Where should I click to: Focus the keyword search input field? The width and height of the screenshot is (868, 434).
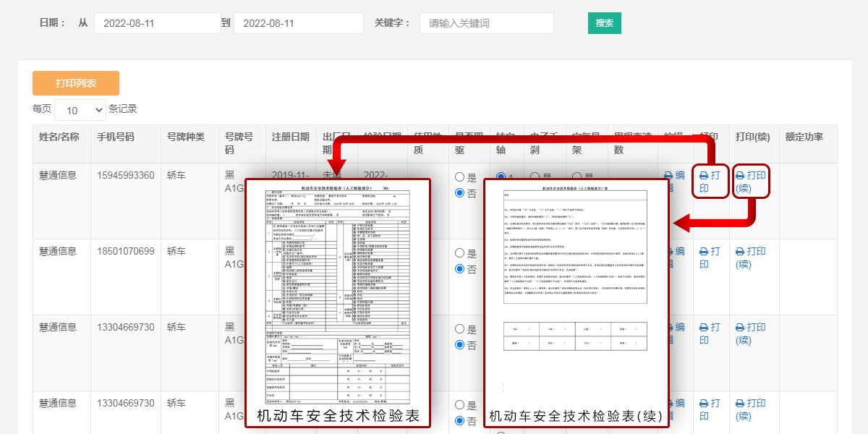point(486,23)
